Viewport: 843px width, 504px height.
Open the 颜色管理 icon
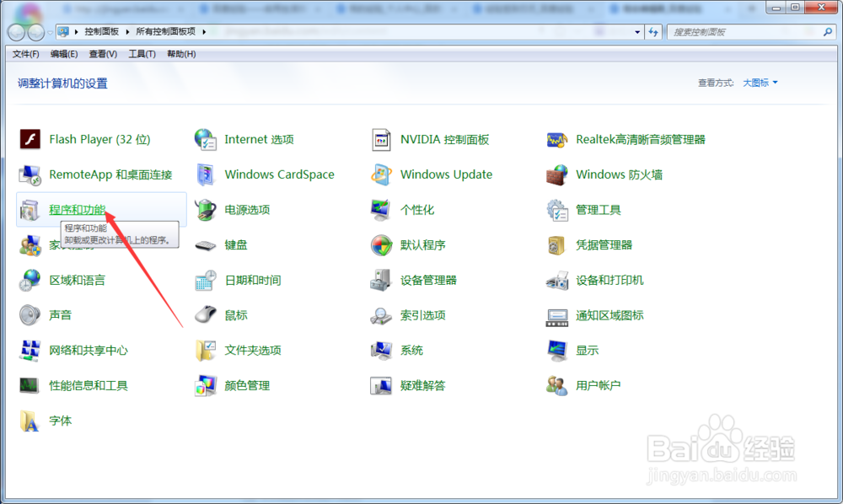click(x=206, y=385)
